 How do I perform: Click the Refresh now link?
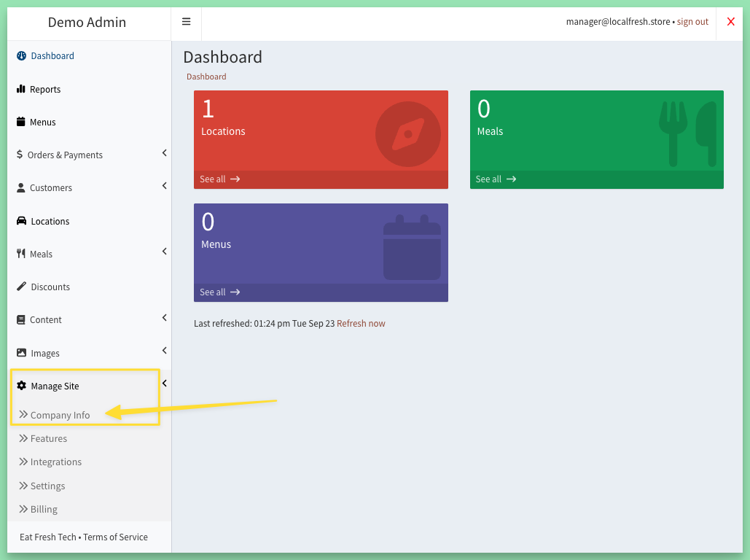pos(361,324)
